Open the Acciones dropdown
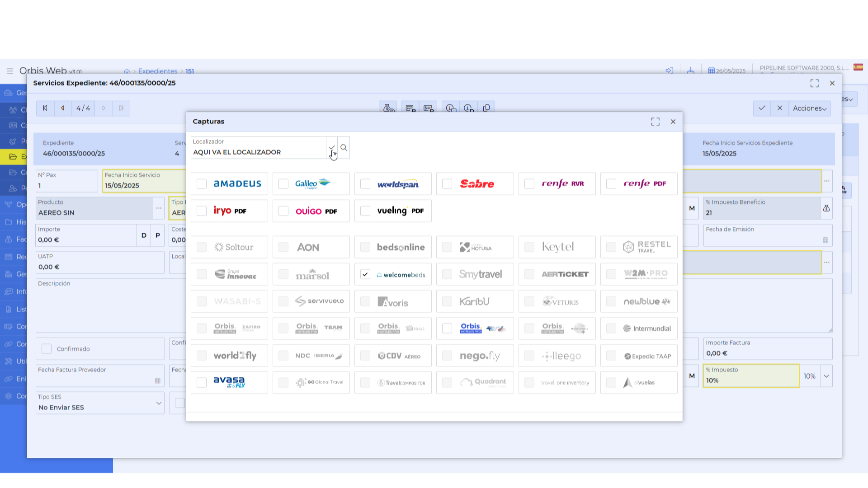The image size is (868, 488). click(810, 108)
